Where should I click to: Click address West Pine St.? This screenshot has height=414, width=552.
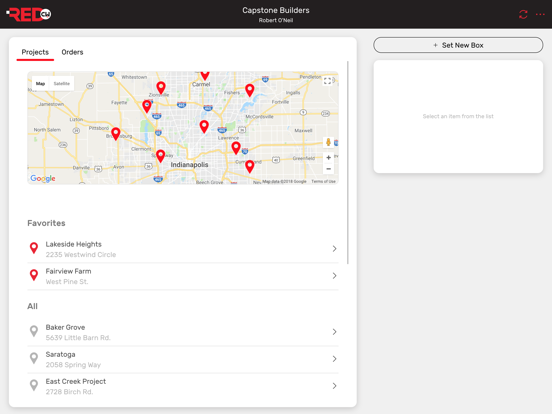click(x=67, y=282)
